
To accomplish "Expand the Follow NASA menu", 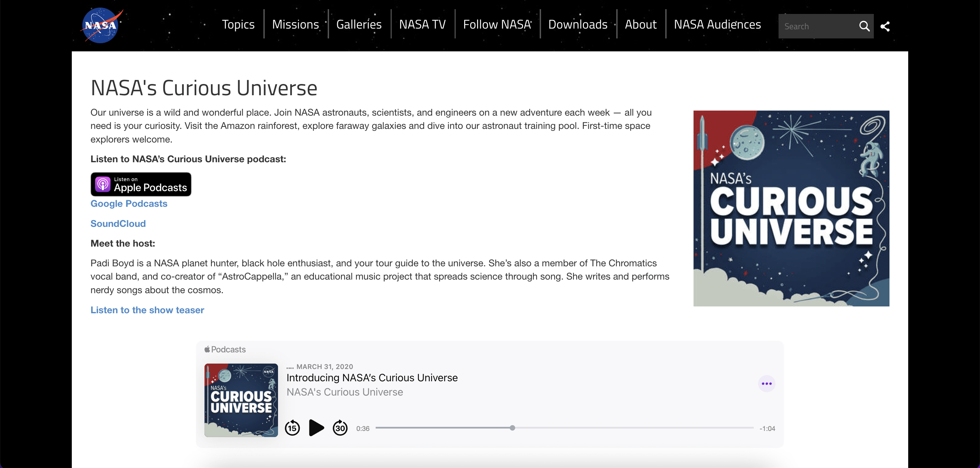I will 497,24.
